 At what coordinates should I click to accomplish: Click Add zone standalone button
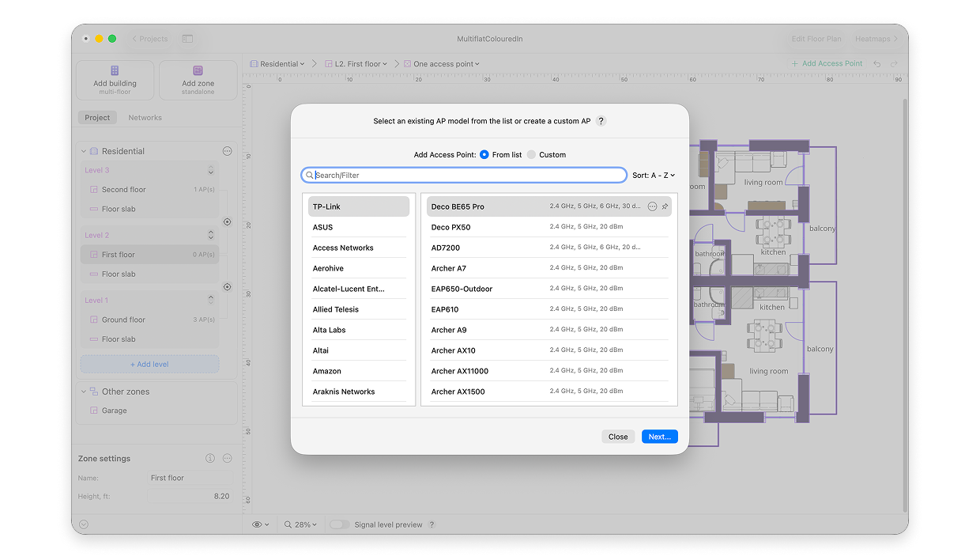click(x=198, y=80)
